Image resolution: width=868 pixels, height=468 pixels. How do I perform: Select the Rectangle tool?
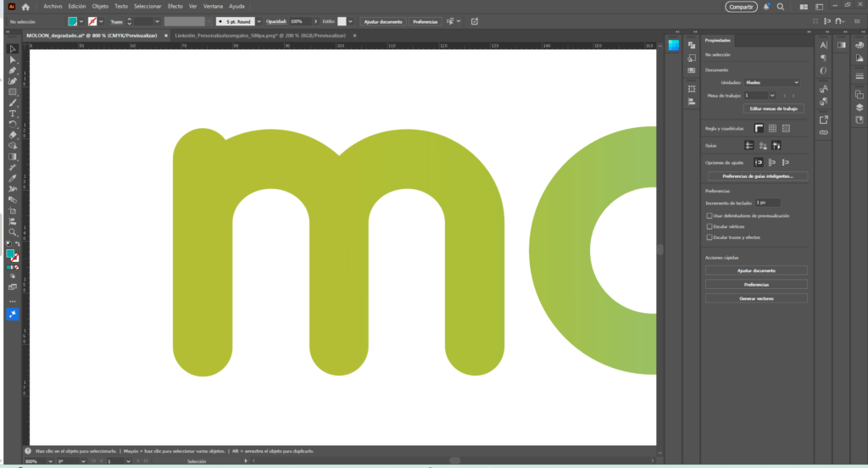click(x=12, y=92)
